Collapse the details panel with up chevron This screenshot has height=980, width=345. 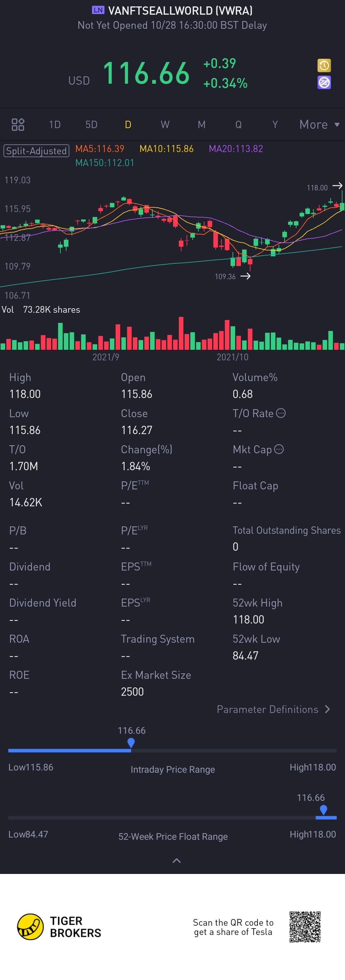(x=177, y=861)
